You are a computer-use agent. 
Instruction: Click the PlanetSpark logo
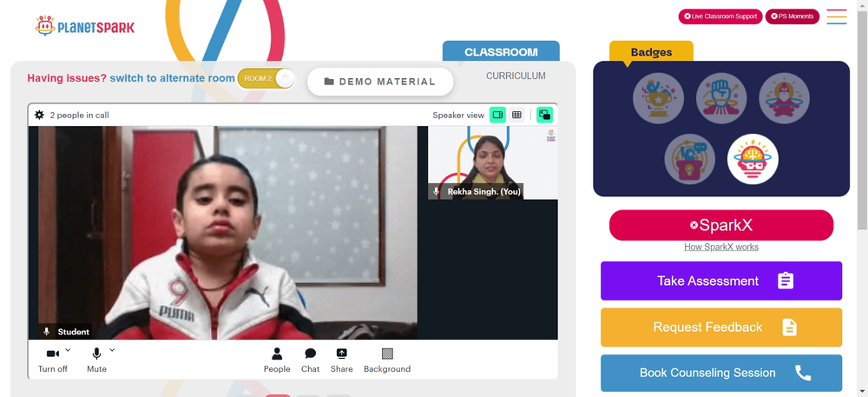click(85, 26)
